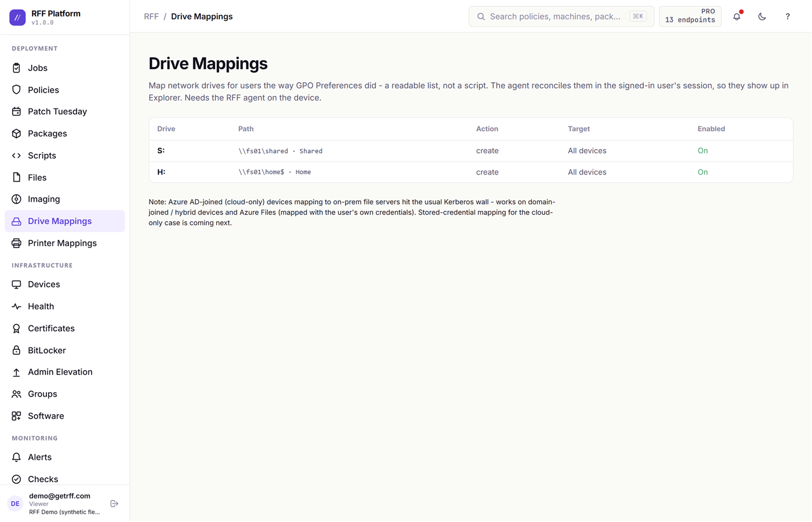Click the \\fs01\home$ path cell

tap(274, 172)
